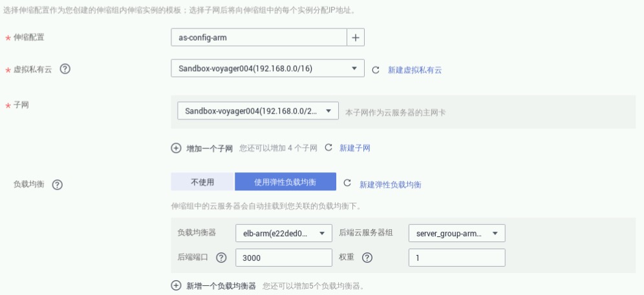644x295 pixels.
Task: Open help icon next to 负载均衡
Action: click(58, 185)
